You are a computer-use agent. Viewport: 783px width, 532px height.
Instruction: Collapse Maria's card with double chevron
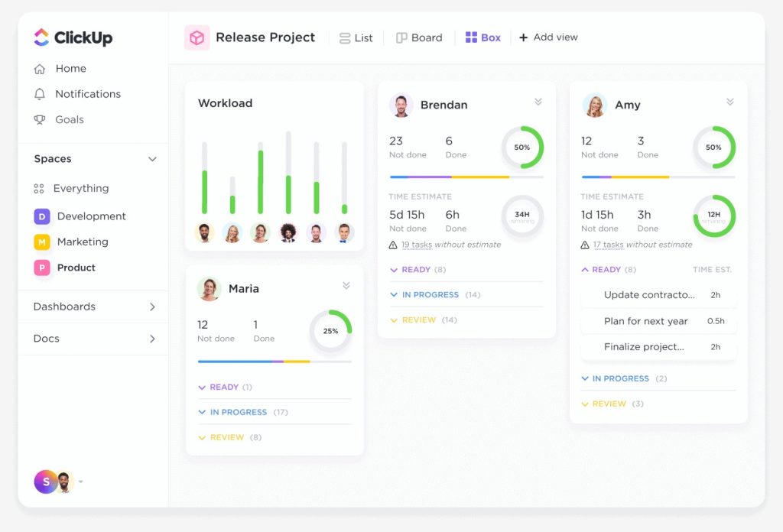click(x=346, y=286)
